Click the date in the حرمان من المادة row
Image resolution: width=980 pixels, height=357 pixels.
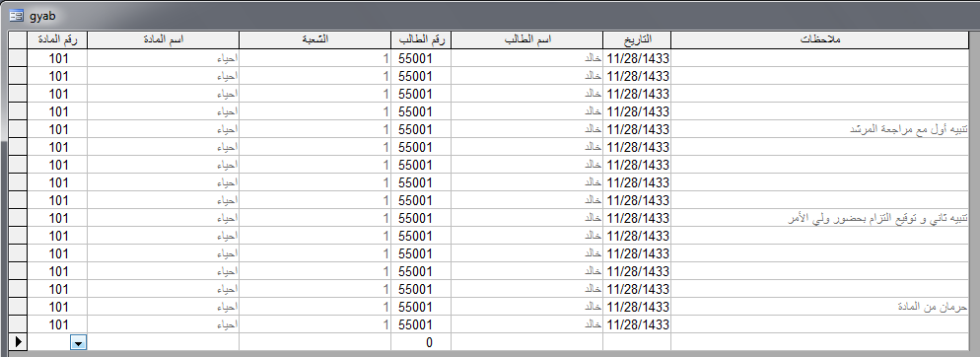(638, 307)
